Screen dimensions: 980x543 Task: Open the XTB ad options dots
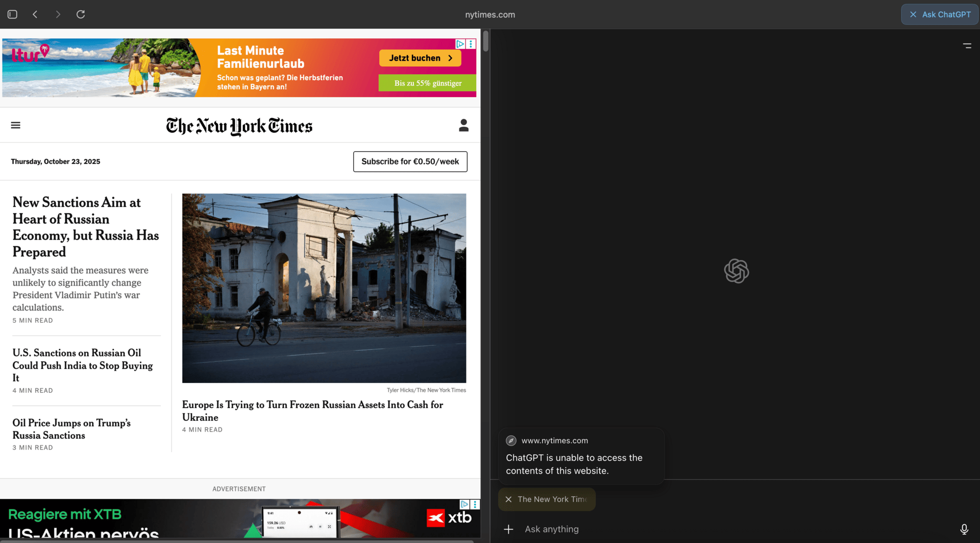475,504
